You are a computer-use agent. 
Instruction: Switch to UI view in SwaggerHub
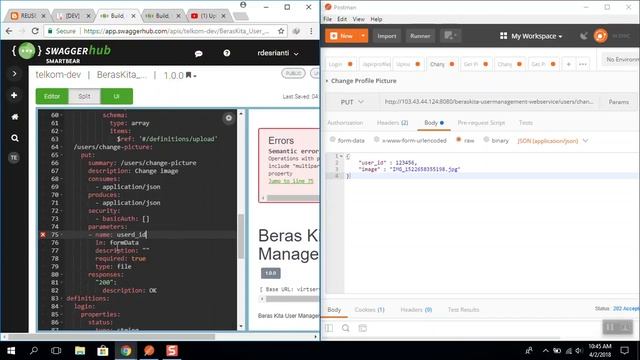116,96
